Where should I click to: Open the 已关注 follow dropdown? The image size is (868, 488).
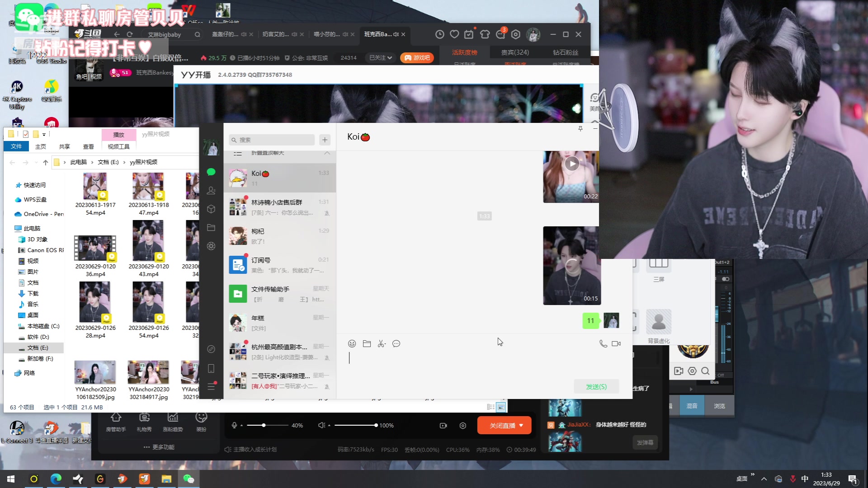[381, 58]
